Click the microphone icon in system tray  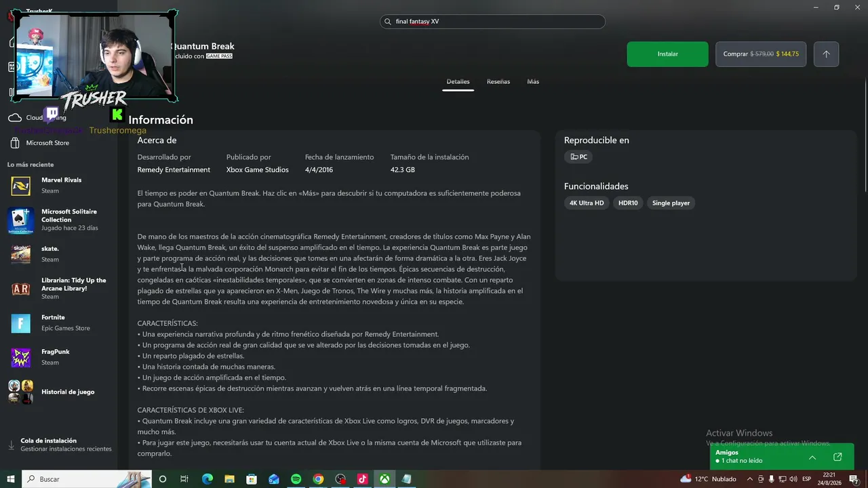(x=771, y=479)
